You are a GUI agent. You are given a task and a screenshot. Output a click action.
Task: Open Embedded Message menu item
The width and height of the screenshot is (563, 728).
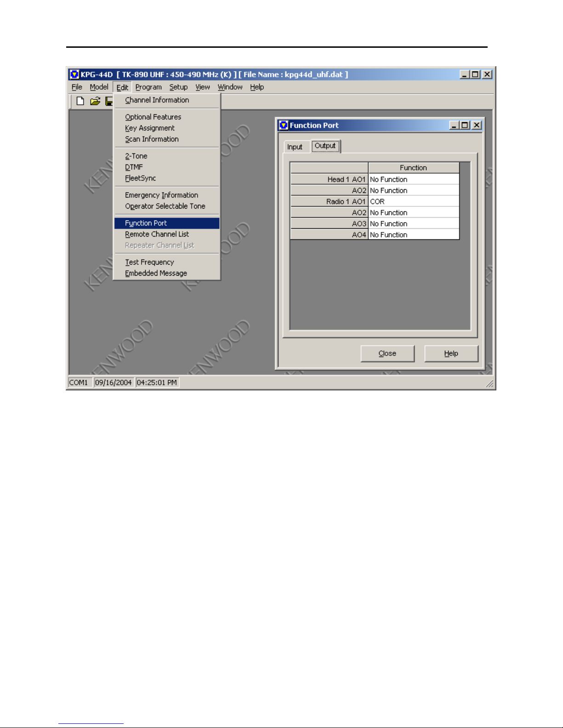(x=167, y=273)
